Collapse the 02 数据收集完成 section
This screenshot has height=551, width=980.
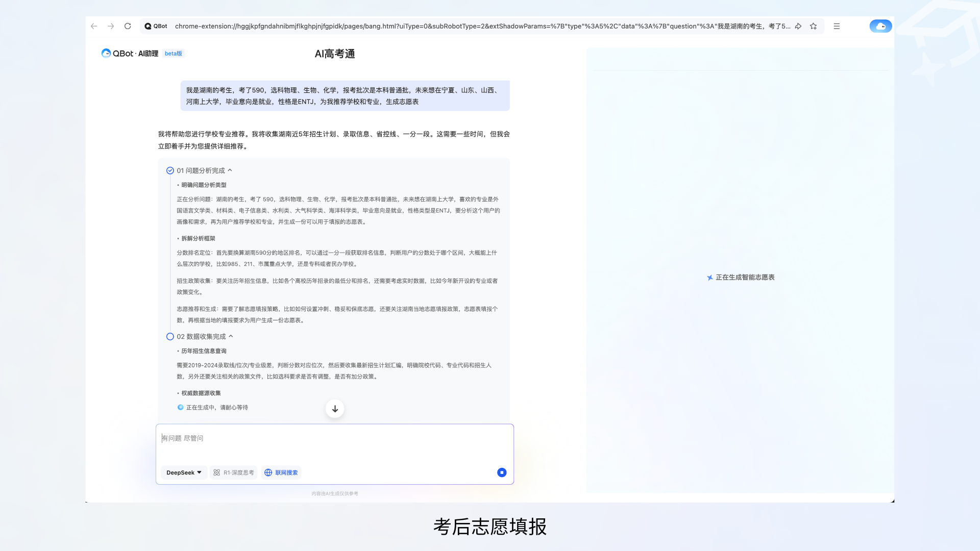[x=231, y=336]
